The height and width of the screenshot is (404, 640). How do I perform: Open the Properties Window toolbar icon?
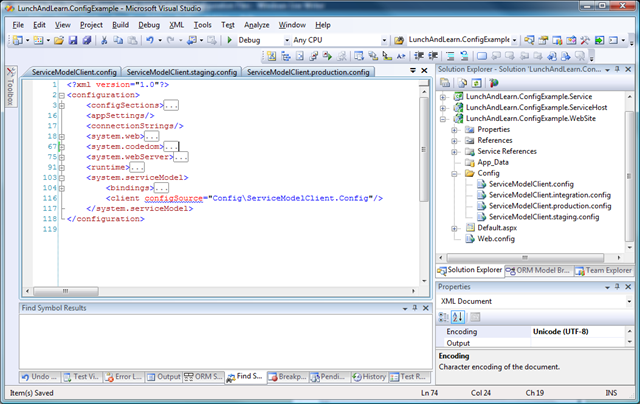543,40
